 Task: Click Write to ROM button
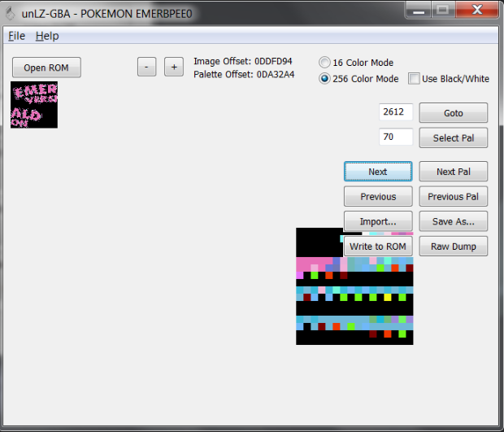tap(378, 247)
